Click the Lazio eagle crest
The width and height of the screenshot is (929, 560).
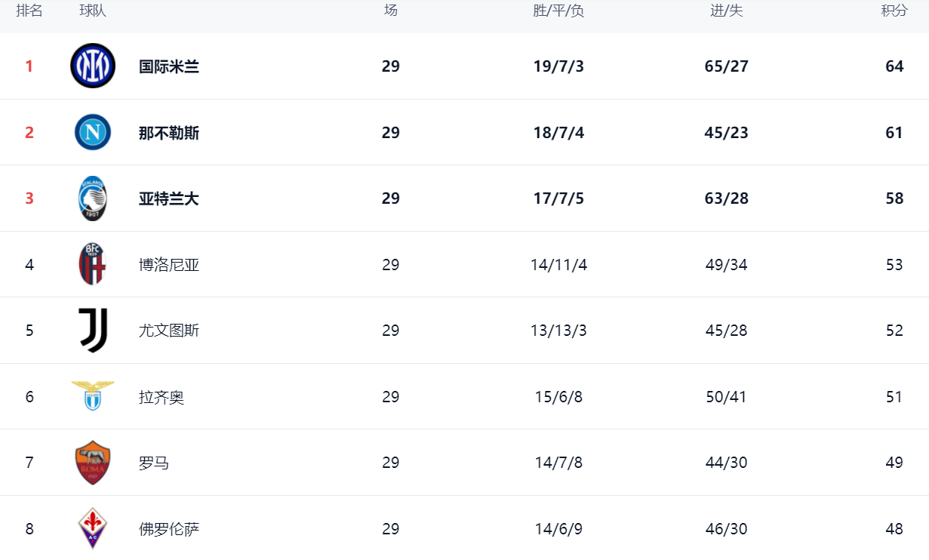93,396
